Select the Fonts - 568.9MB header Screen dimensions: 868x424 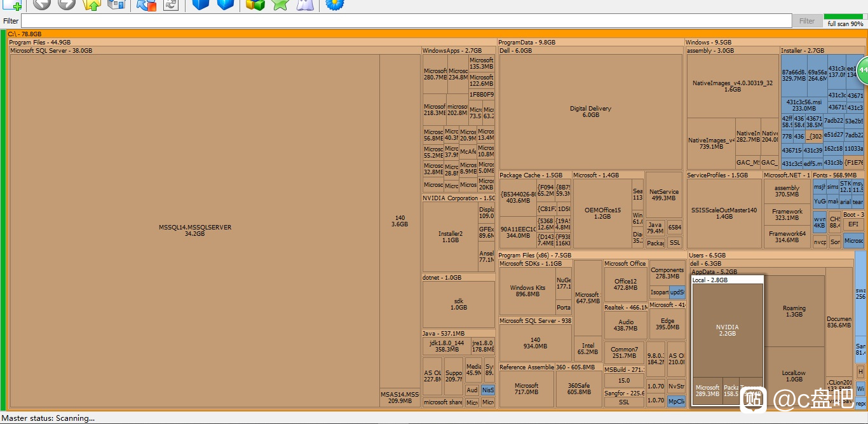pyautogui.click(x=837, y=175)
